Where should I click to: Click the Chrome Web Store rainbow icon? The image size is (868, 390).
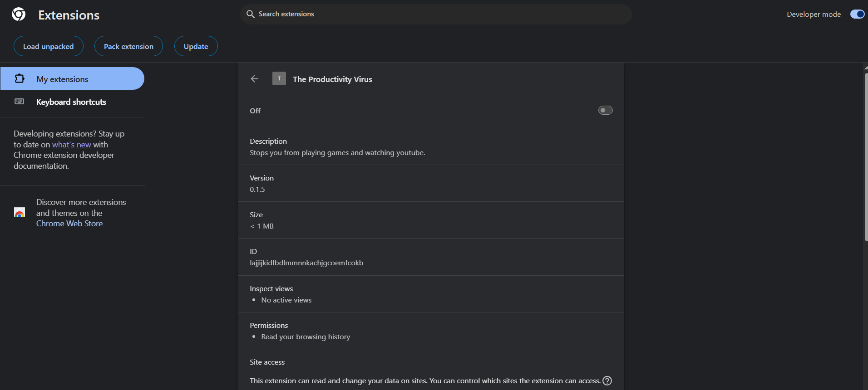pos(20,212)
